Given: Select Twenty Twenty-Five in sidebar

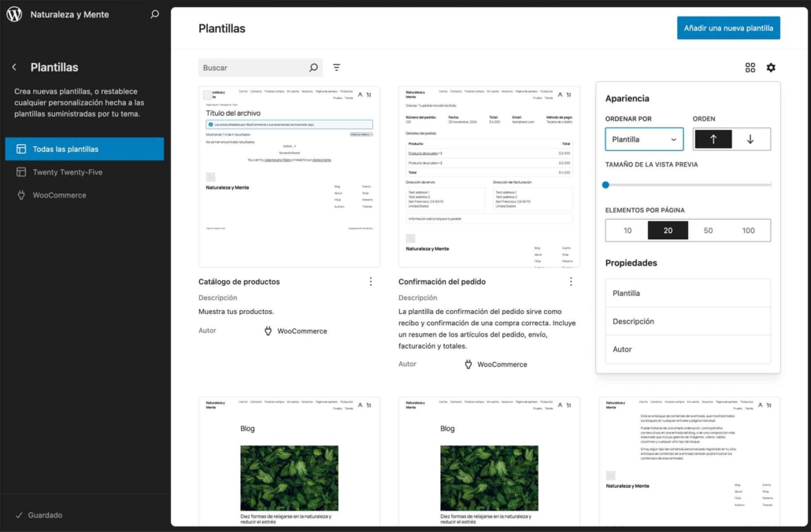Looking at the screenshot, I should coord(68,172).
